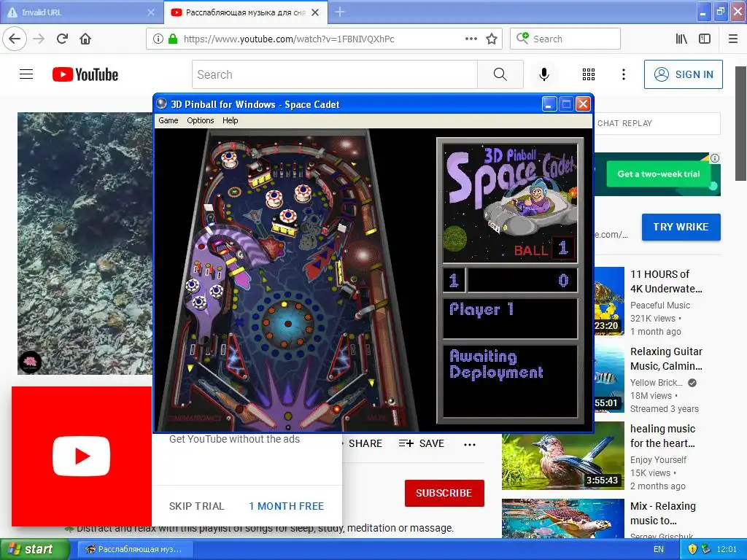Open YouTube guide hamburger menu

26,74
